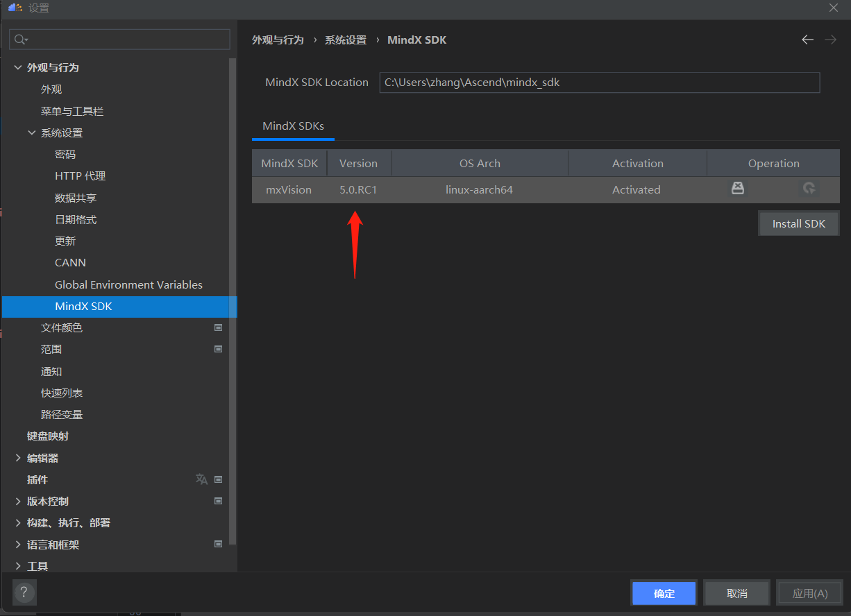Click the project-level icon next to 文件颜色
This screenshot has width=851, height=616.
[x=218, y=327]
